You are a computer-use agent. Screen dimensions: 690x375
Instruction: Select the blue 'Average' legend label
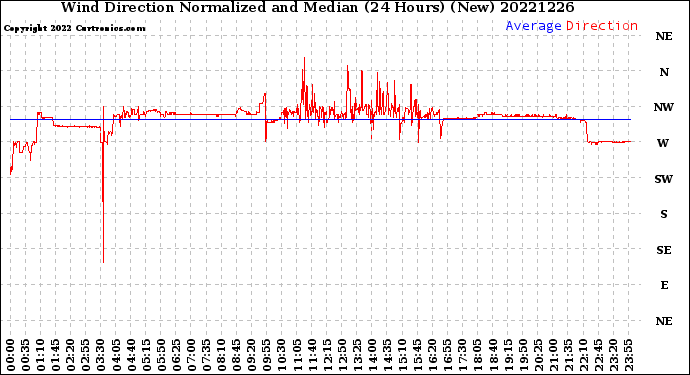pyautogui.click(x=533, y=26)
